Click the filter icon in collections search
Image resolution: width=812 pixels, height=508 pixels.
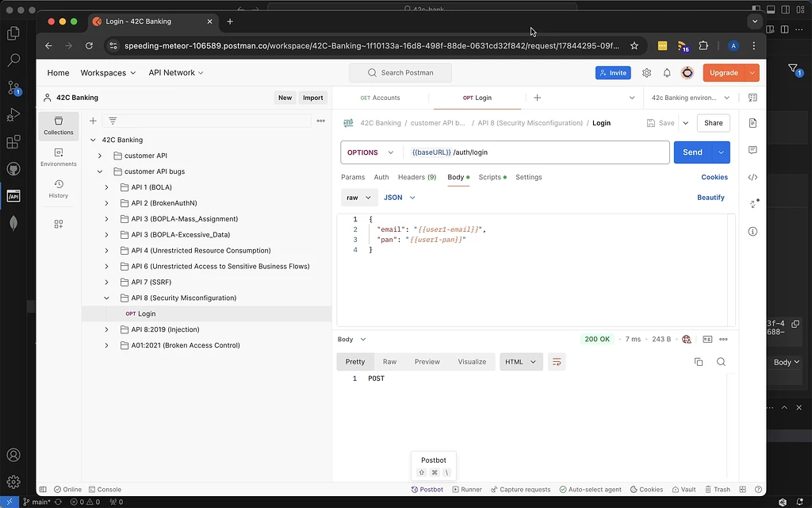(113, 121)
